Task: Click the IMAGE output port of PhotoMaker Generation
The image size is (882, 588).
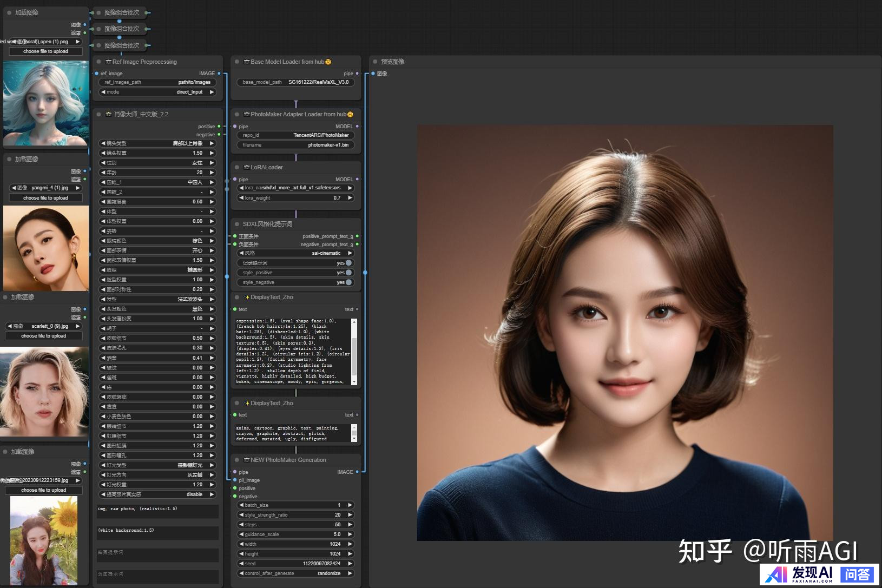Action: [357, 472]
